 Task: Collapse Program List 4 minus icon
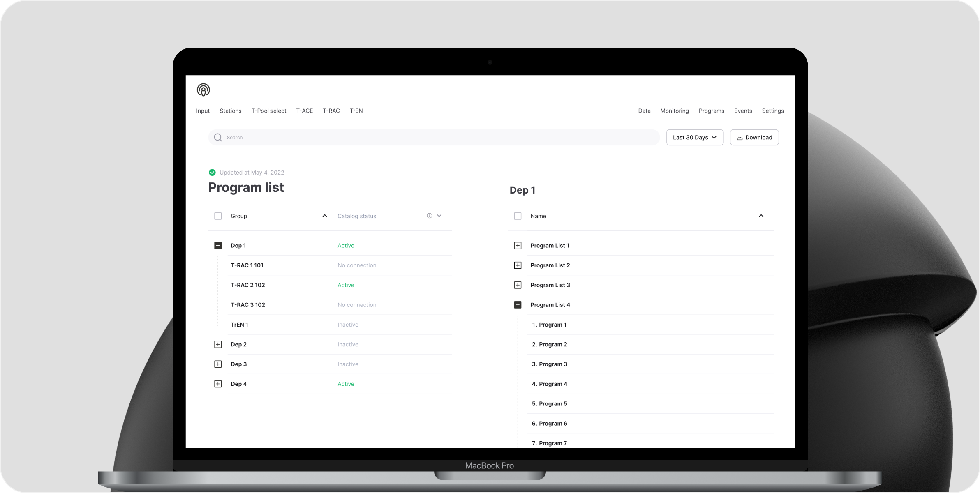518,305
